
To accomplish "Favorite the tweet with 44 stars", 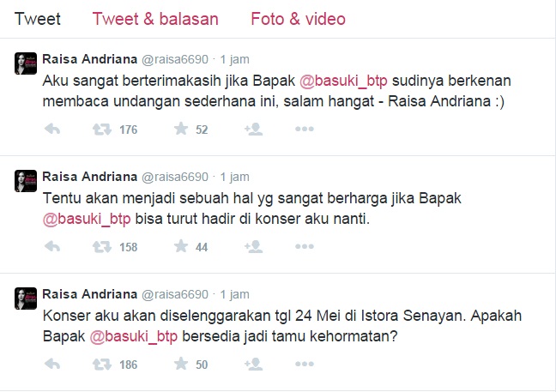I will click(x=181, y=246).
